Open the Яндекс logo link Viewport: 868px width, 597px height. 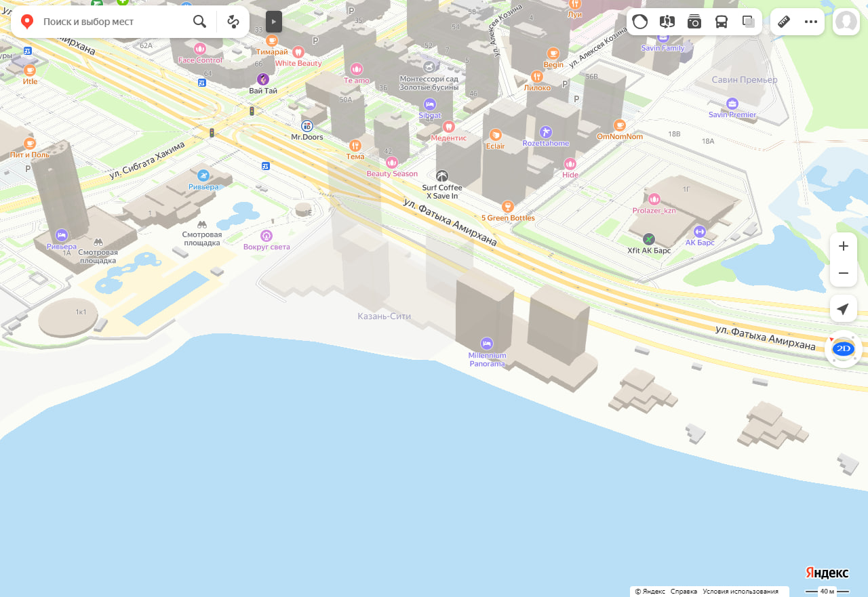(827, 573)
